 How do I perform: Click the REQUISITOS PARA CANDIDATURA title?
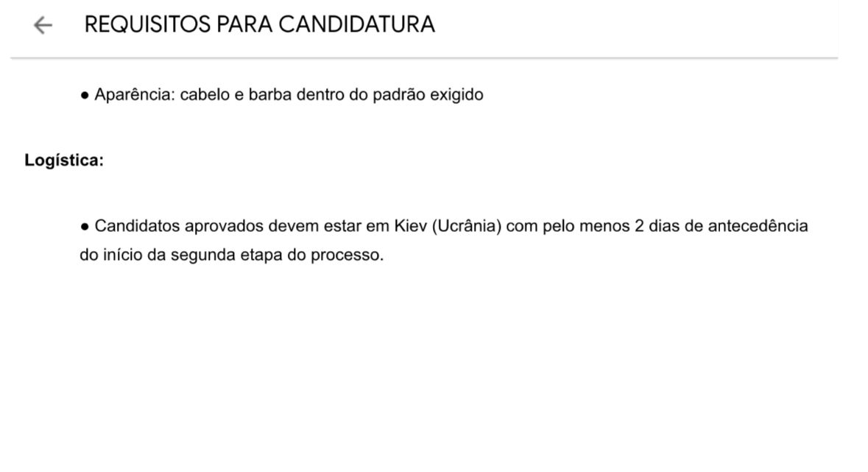(261, 24)
